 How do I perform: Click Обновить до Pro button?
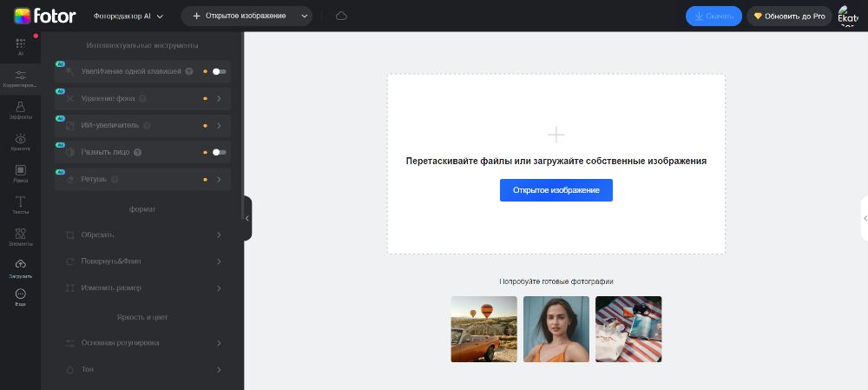[x=789, y=16]
